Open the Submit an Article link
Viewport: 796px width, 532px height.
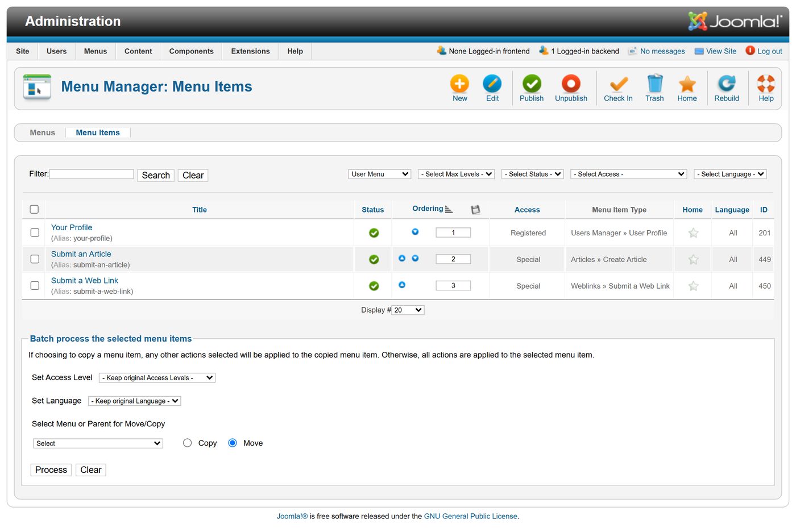click(81, 254)
